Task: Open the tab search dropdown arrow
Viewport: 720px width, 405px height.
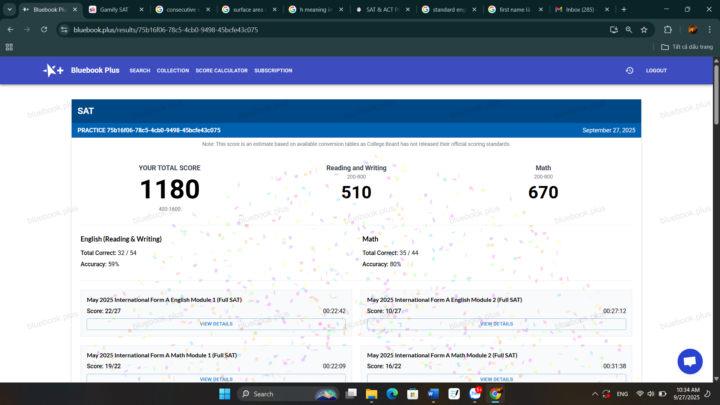Action: click(9, 9)
